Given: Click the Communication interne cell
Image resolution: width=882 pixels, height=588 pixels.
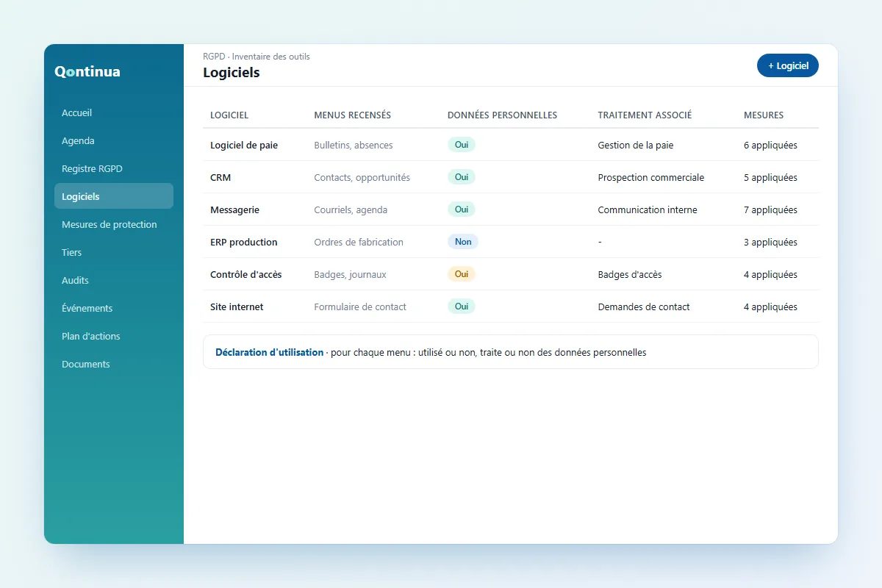Looking at the screenshot, I should click(x=648, y=210).
